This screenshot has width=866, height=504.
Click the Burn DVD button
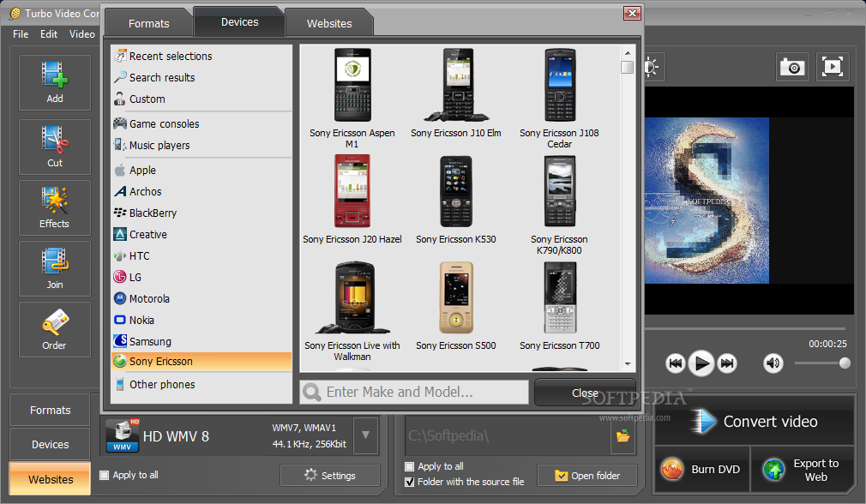click(702, 469)
